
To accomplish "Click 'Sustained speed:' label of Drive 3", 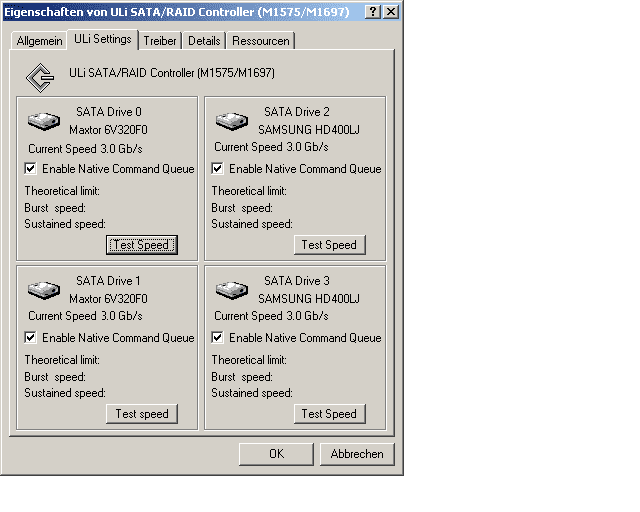I will pos(252,393).
